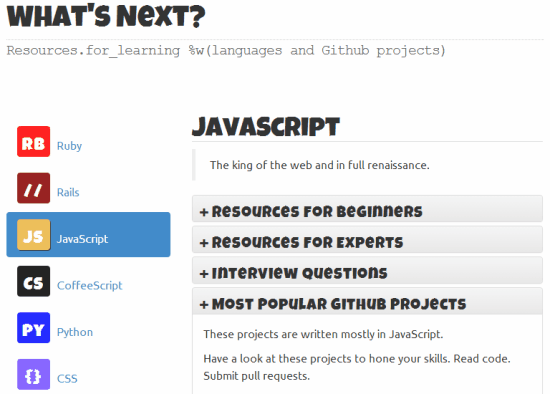Expand Resources for Beginners section

click(x=367, y=209)
